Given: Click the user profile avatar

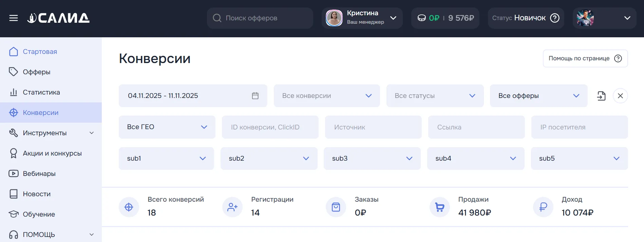Looking at the screenshot, I should pyautogui.click(x=585, y=18).
